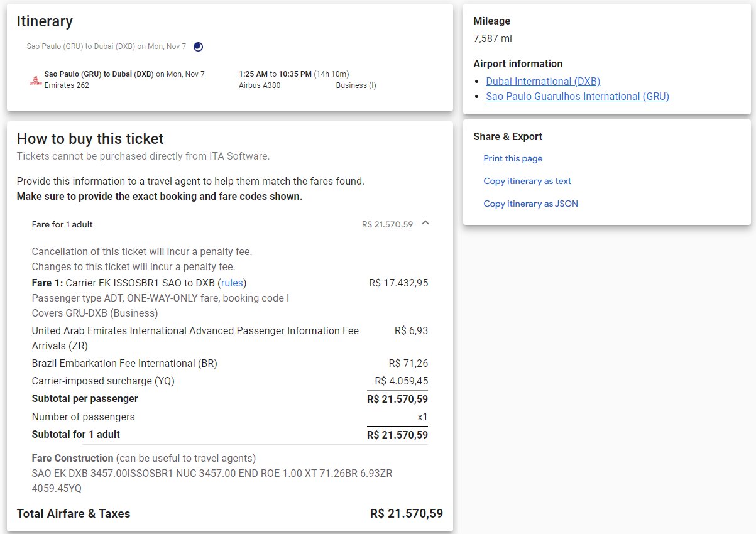Select the fare amount R$ 17.432,95
The image size is (756, 534).
398,283
